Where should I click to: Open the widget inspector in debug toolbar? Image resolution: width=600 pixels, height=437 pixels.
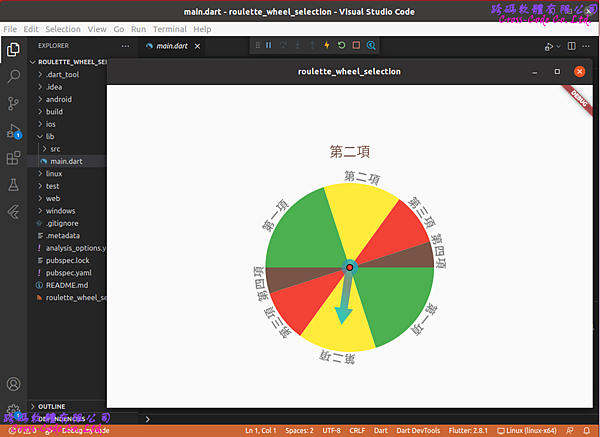[x=371, y=46]
